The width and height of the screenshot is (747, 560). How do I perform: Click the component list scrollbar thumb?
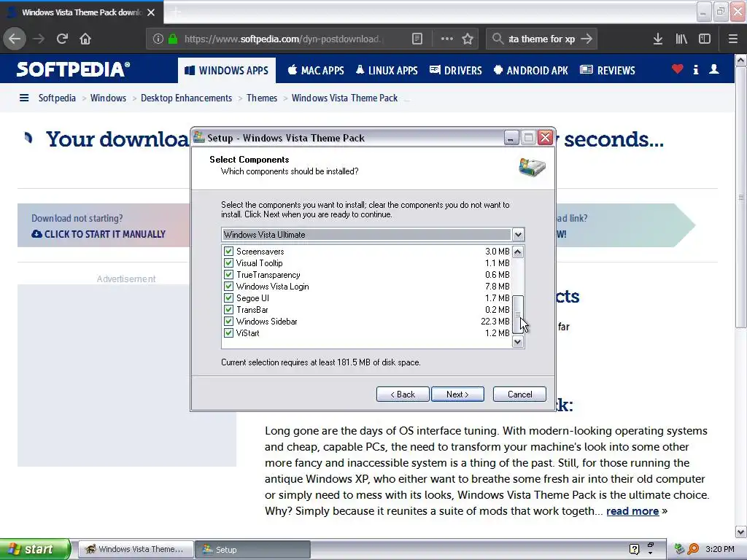click(x=518, y=314)
